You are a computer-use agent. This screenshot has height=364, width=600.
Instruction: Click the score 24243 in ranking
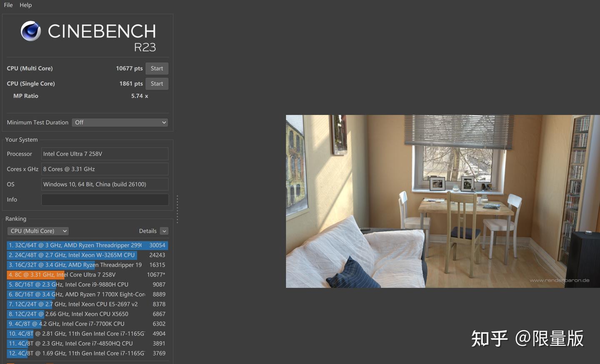click(x=157, y=255)
